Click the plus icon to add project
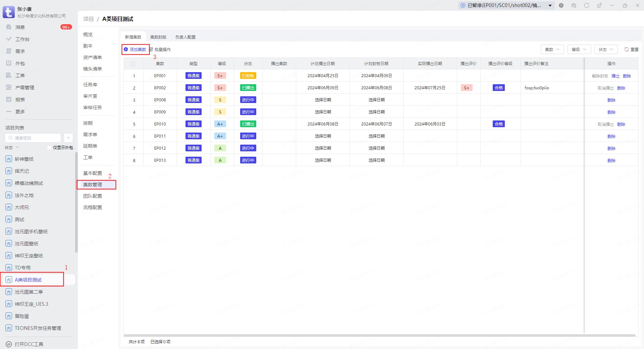Screen dimensions: 644x349 pos(68,138)
